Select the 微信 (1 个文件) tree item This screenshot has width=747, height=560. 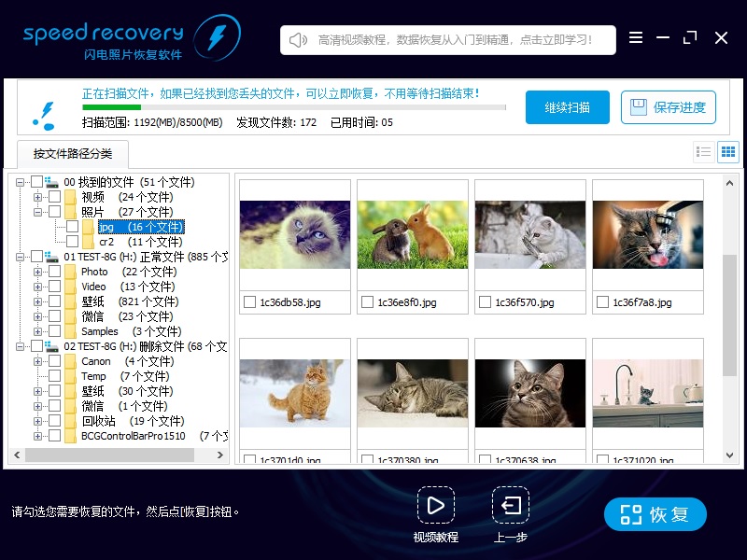(x=124, y=406)
